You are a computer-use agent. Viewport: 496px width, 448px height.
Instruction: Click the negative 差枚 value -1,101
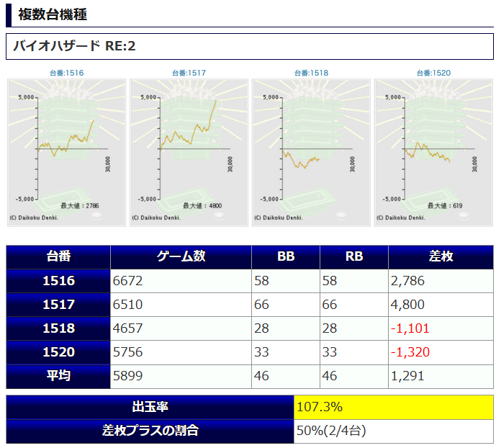410,328
